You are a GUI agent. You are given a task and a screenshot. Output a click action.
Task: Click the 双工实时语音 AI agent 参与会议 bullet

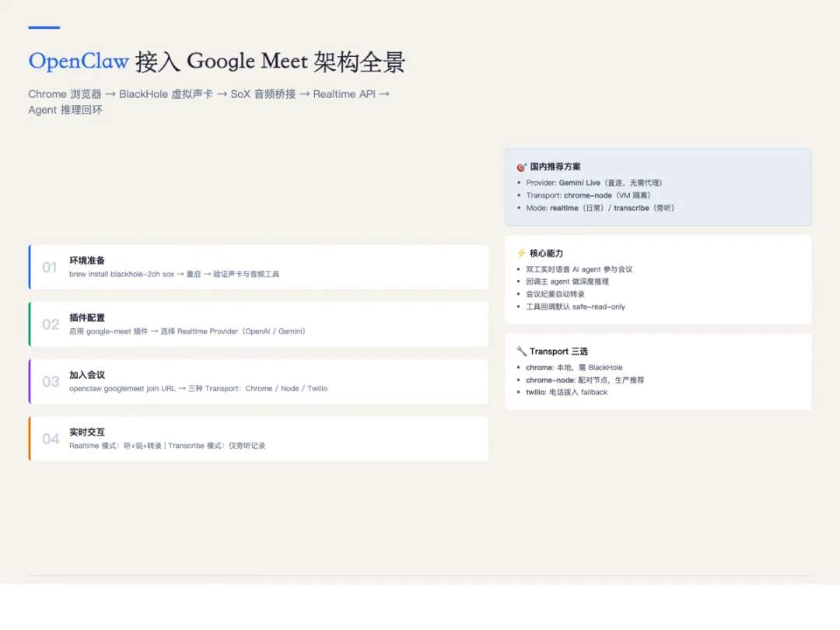tap(579, 269)
